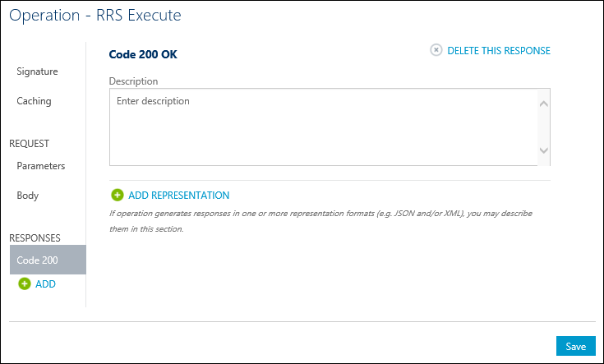Screen dimensions: 604x364
Task: Click the ADD link under Responses
Action: 45,283
